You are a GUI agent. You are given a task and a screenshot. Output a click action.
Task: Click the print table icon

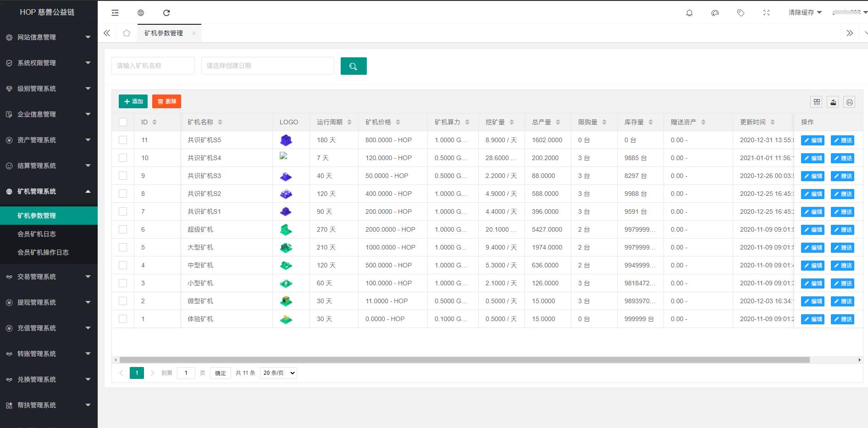click(x=849, y=102)
